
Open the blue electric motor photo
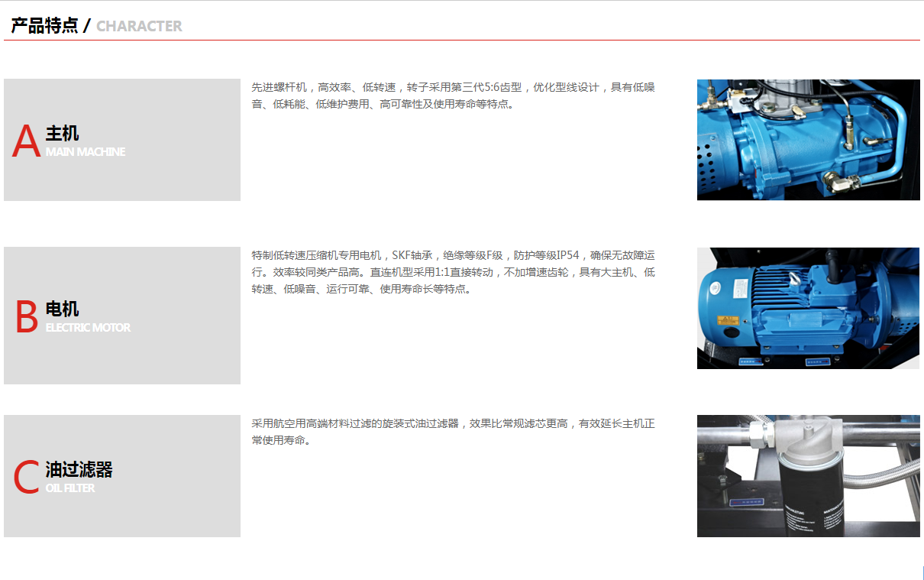point(808,308)
